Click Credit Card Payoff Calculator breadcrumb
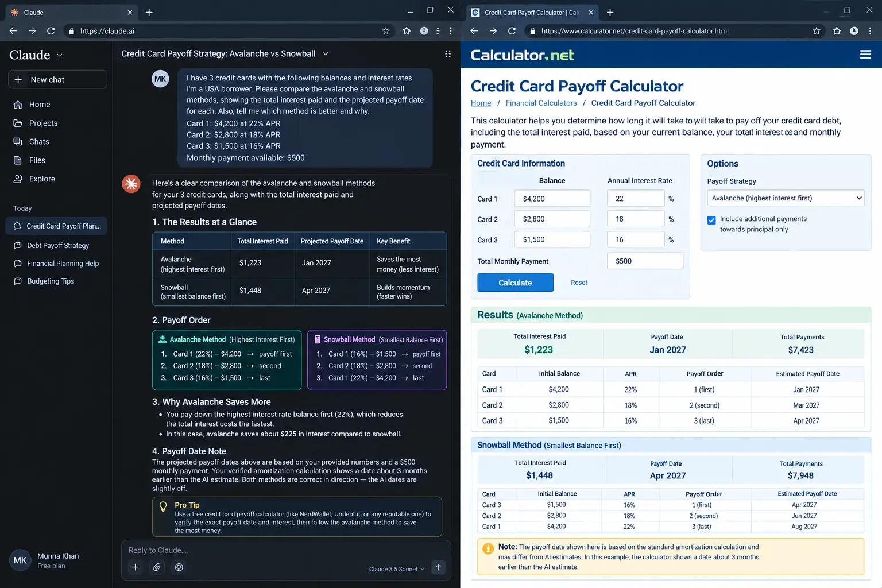Viewport: 882px width, 588px height. click(643, 103)
